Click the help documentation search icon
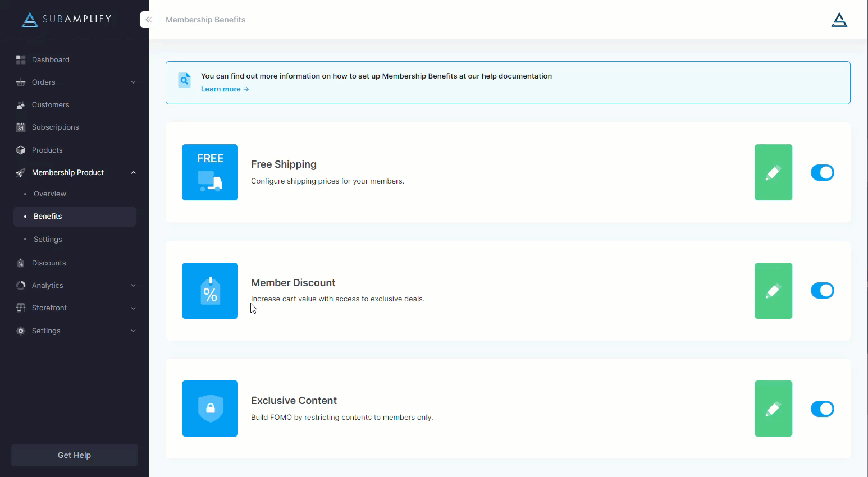The image size is (868, 477). (x=184, y=80)
